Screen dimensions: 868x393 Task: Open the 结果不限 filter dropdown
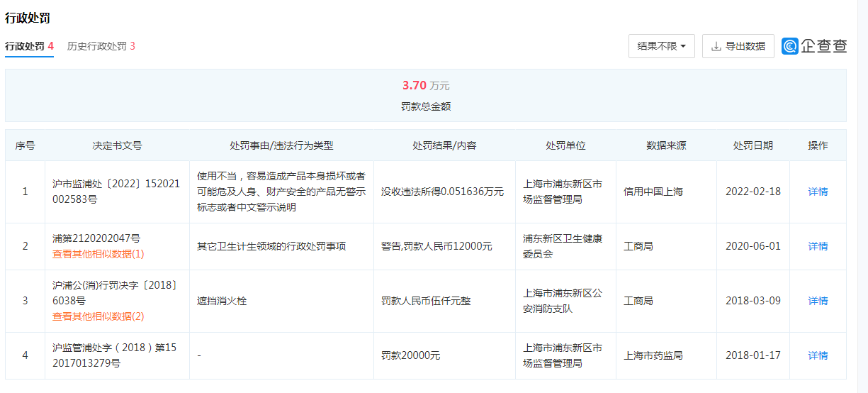[x=661, y=46]
